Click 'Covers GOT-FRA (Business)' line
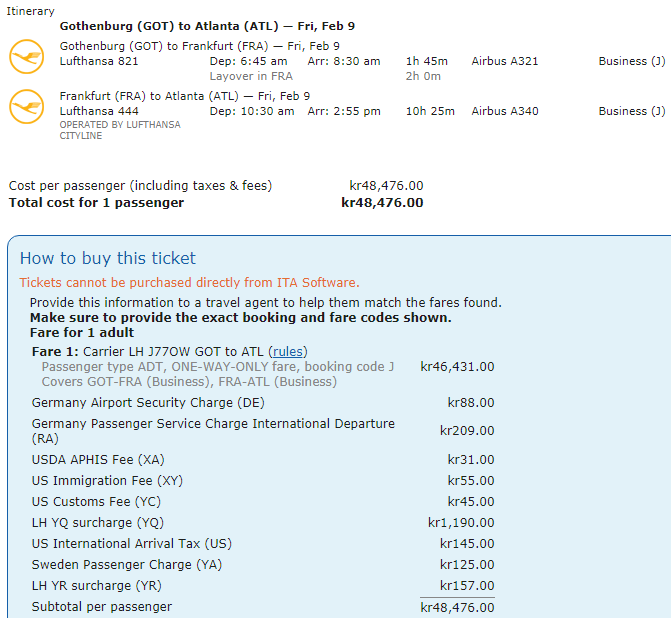 [x=189, y=382]
